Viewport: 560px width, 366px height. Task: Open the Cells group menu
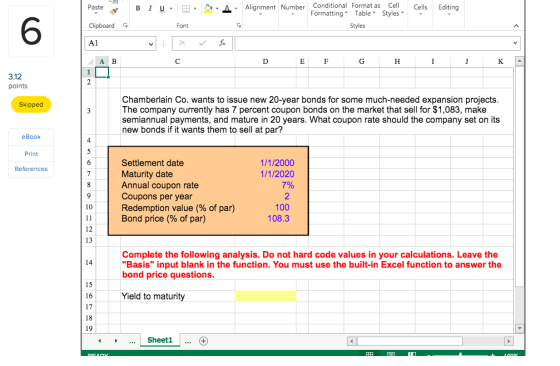click(420, 9)
